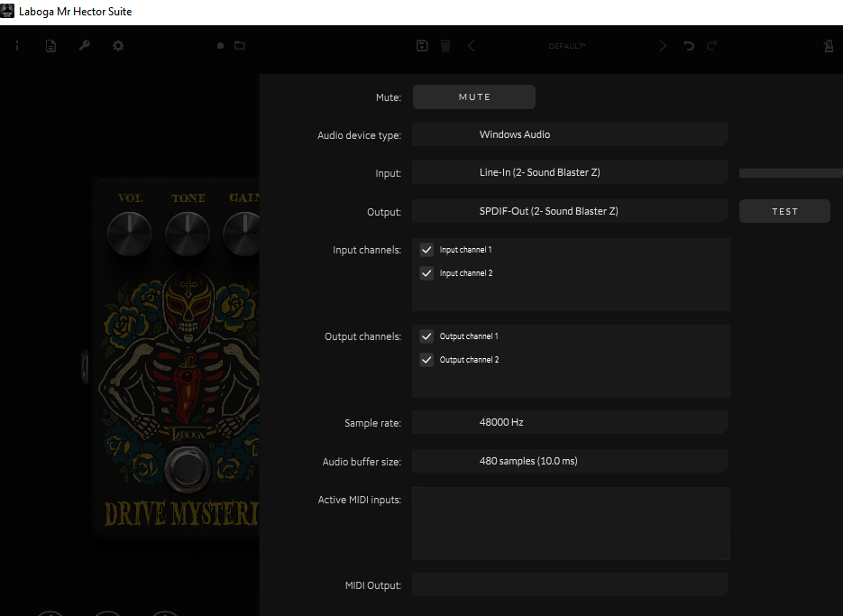Click the pedal footswitch
Image resolution: width=843 pixels, height=616 pixels.
pos(188,469)
